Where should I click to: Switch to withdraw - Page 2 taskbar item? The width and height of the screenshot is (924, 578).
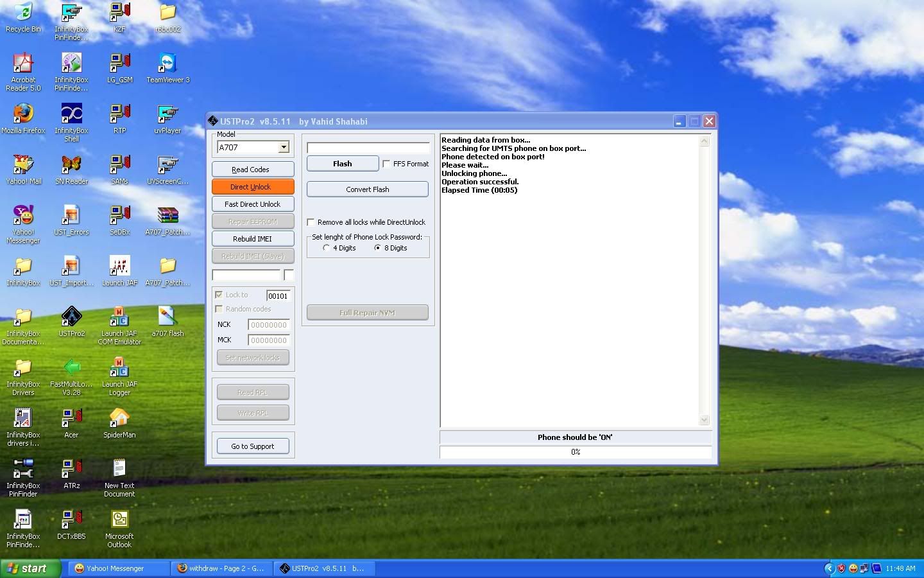(x=222, y=568)
